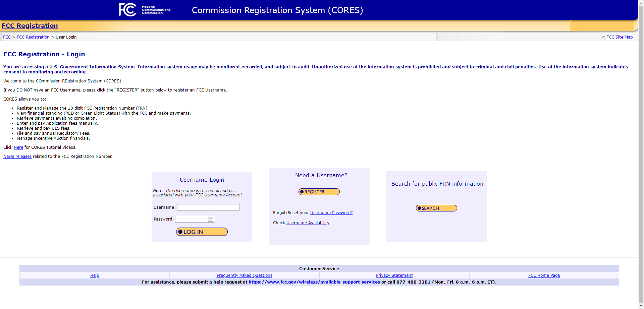Viewport: 644px width, 309px height.
Task: Go to FCC in the breadcrumb
Action: click(7, 37)
